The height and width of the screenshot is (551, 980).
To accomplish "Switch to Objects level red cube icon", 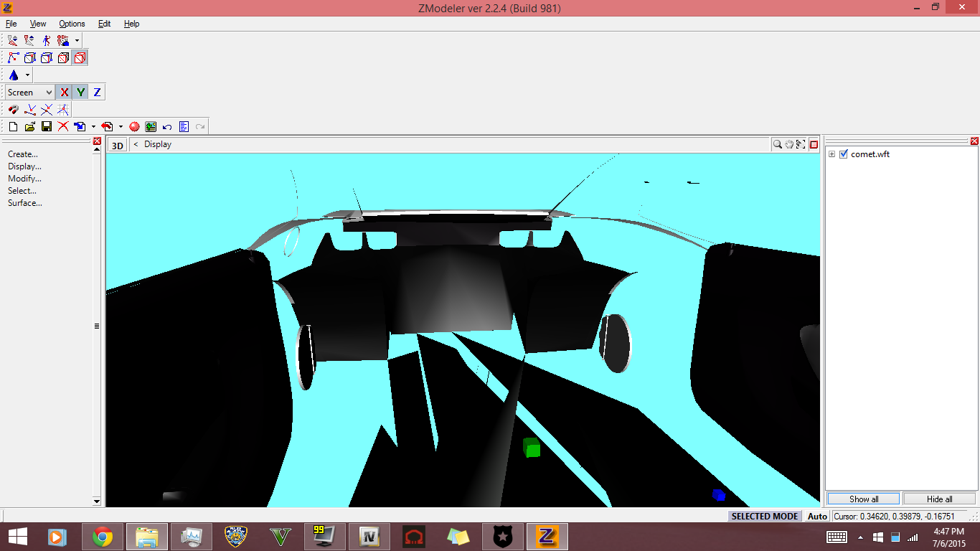I will point(80,58).
